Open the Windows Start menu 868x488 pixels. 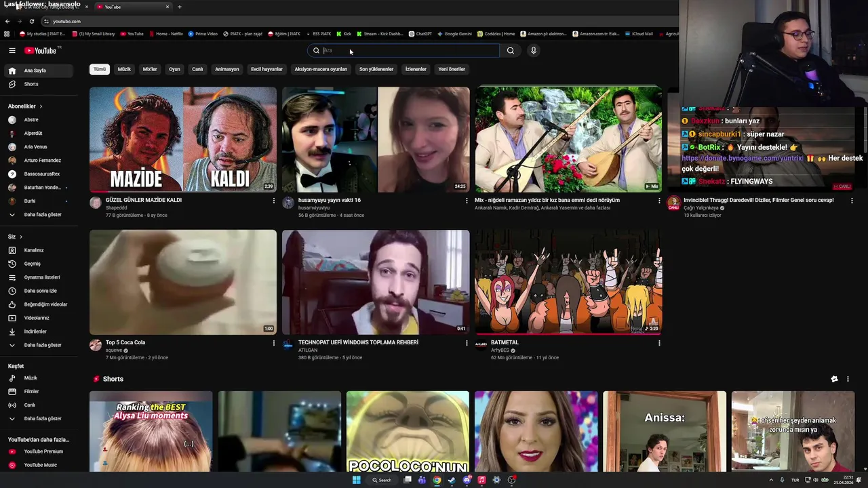(357, 480)
